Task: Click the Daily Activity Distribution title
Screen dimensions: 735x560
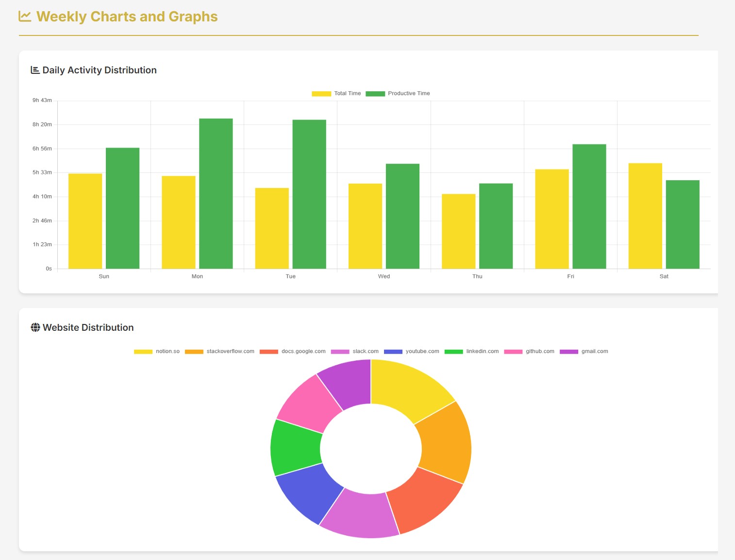Action: pos(100,70)
